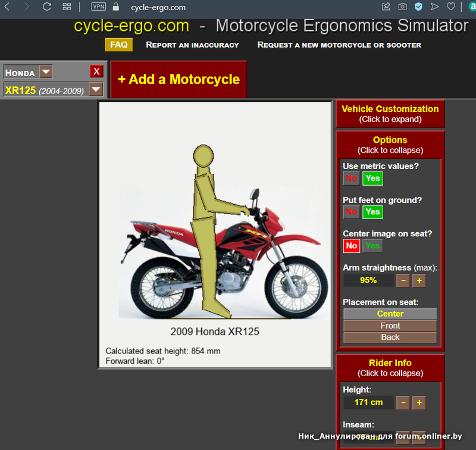Expand the Vehicle Customization panel

[x=390, y=114]
